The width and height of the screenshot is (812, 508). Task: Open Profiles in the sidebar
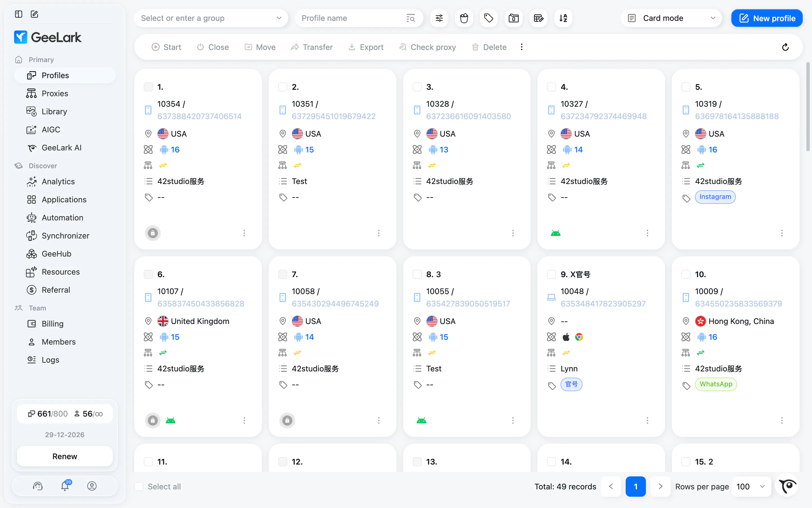pyautogui.click(x=65, y=75)
